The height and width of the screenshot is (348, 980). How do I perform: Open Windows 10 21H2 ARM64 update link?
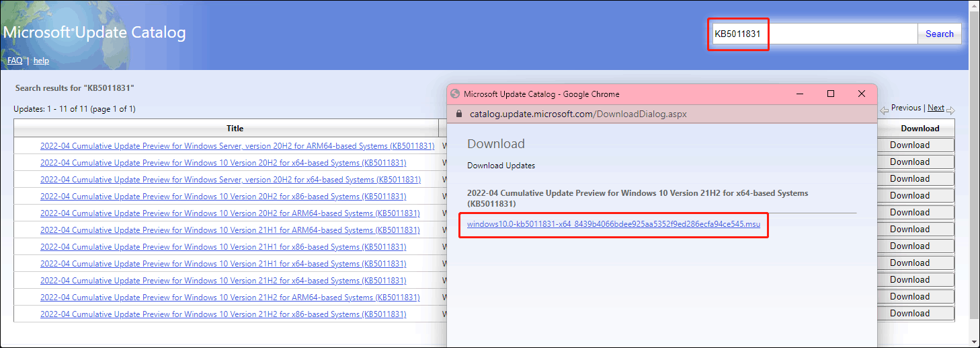pyautogui.click(x=230, y=297)
